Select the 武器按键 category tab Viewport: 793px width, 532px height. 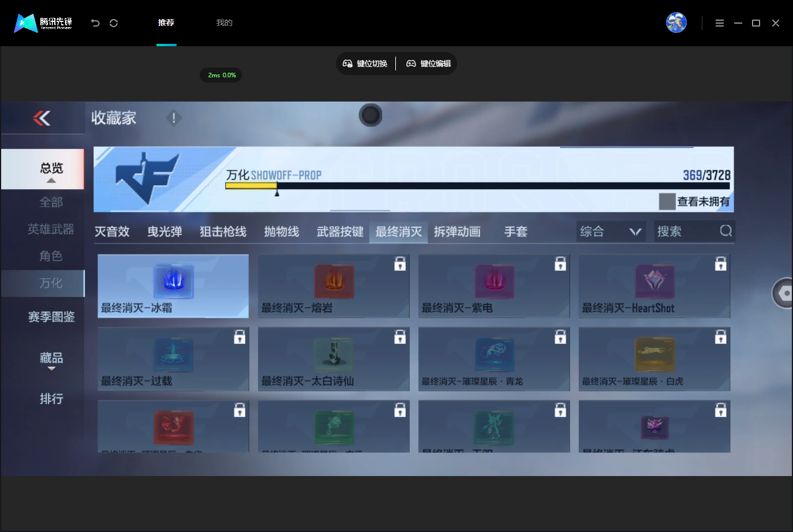click(x=340, y=232)
